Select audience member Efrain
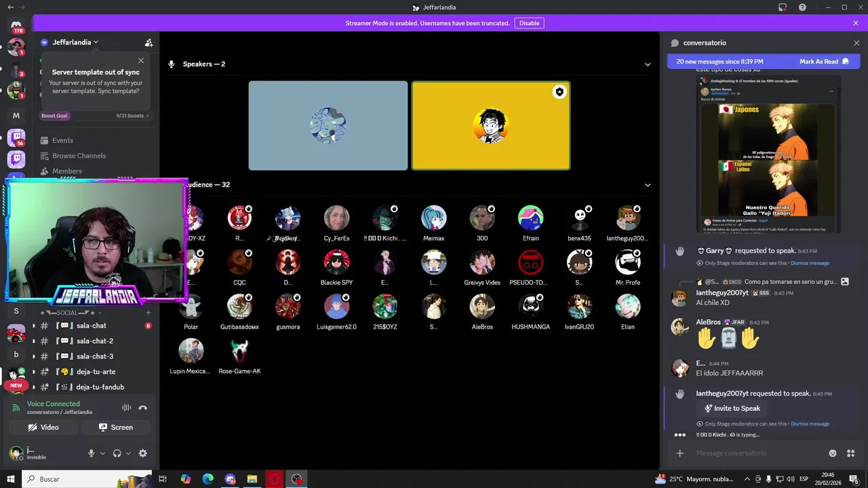This screenshot has height=488, width=868. click(x=530, y=224)
